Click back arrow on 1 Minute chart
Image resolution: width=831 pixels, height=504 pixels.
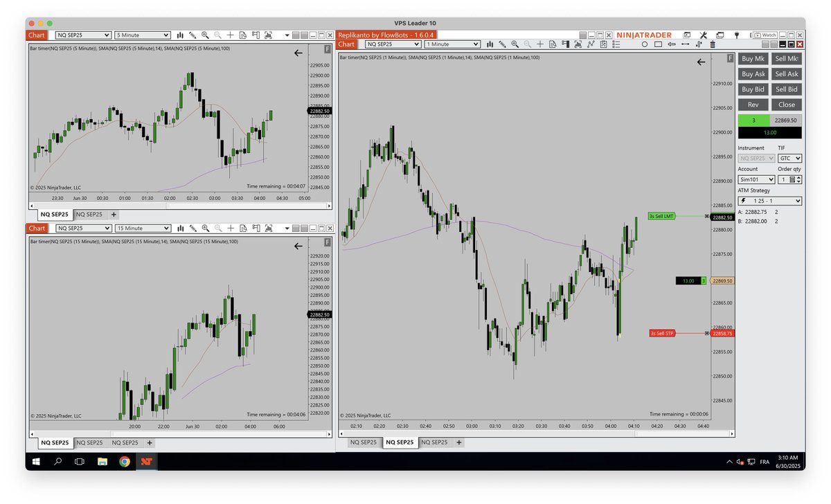(701, 62)
